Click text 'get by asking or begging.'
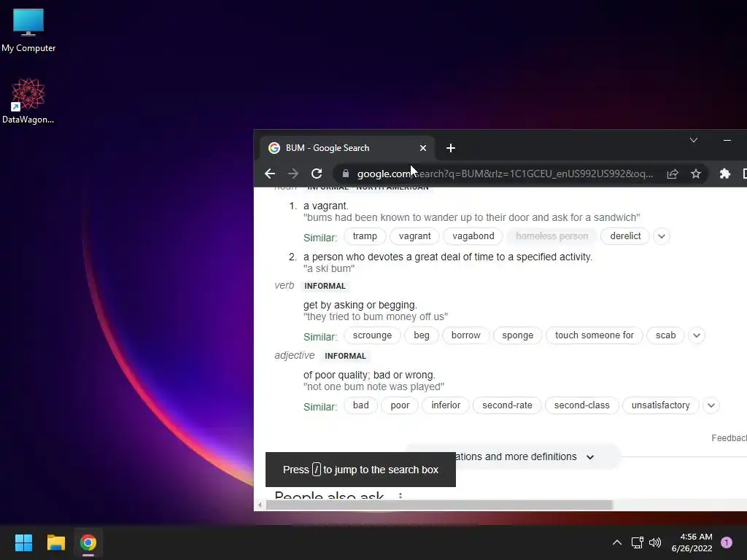Screen dimensions: 747x560 point(360,305)
